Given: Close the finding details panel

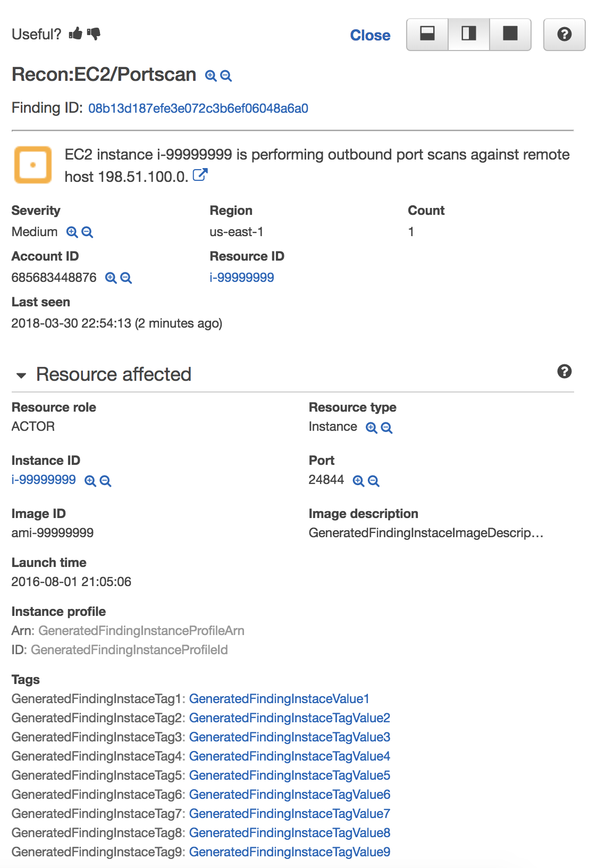Looking at the screenshot, I should click(370, 35).
